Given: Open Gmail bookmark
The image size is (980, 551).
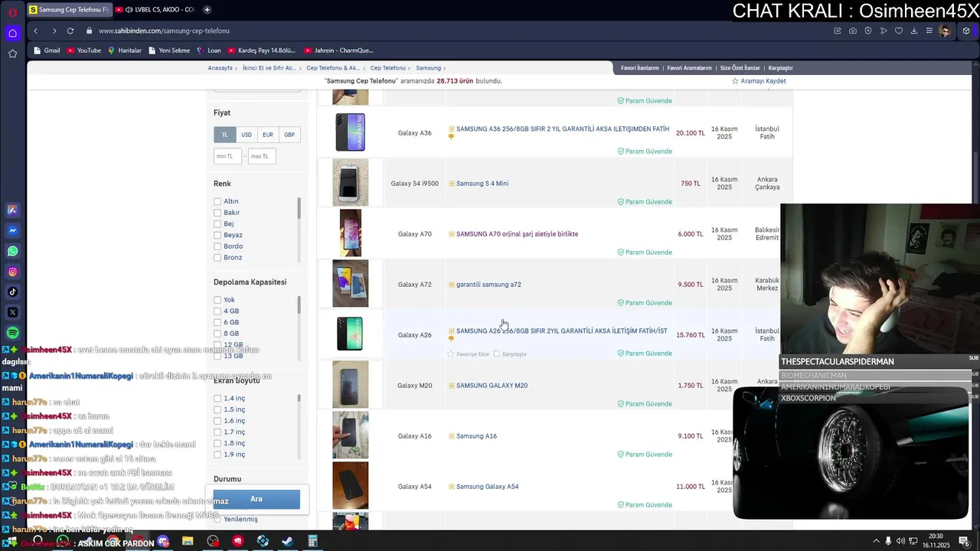Looking at the screenshot, I should 47,51.
